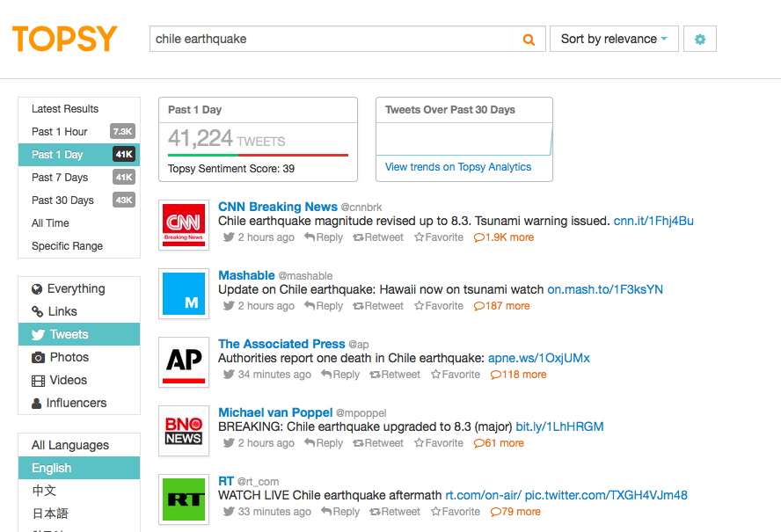Open 61 more on Michael van Poppel tweet
This screenshot has width=781, height=532.
click(x=499, y=443)
